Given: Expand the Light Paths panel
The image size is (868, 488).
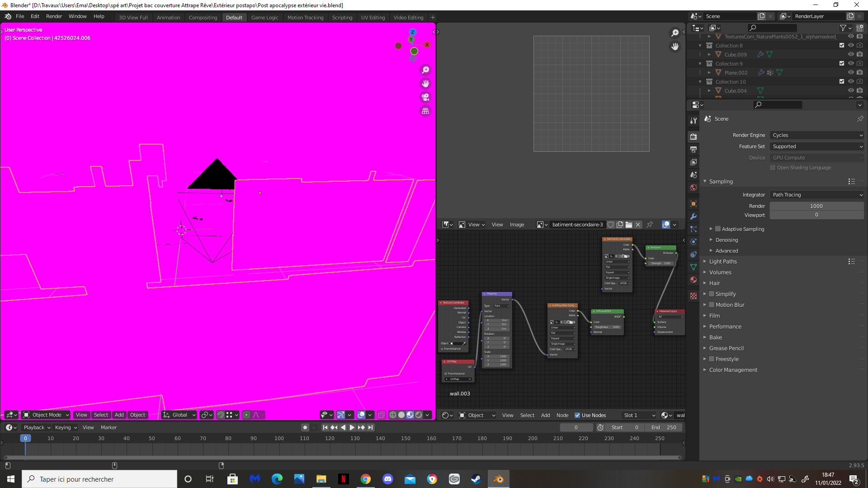Looking at the screenshot, I should click(x=722, y=261).
